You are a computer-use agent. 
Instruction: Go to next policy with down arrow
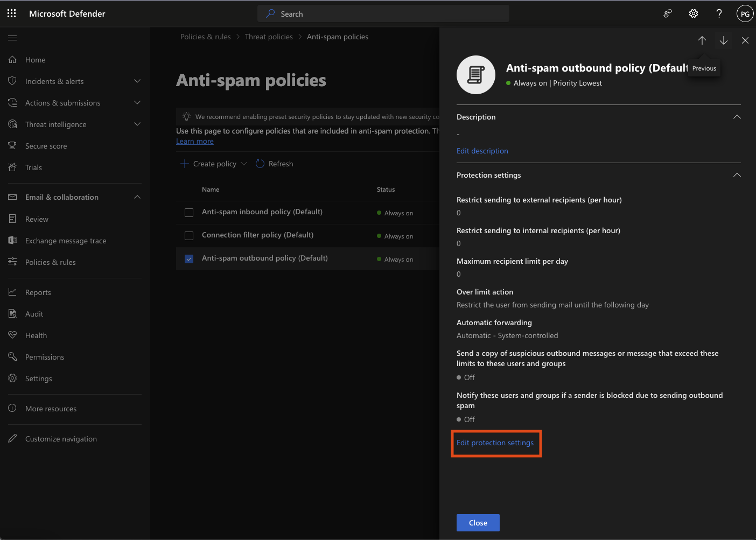point(724,40)
